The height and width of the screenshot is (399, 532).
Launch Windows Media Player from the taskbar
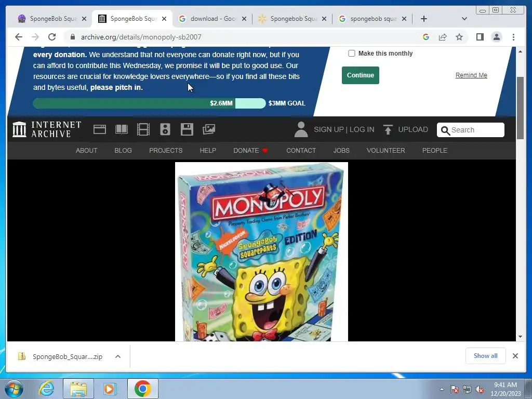pos(110,389)
